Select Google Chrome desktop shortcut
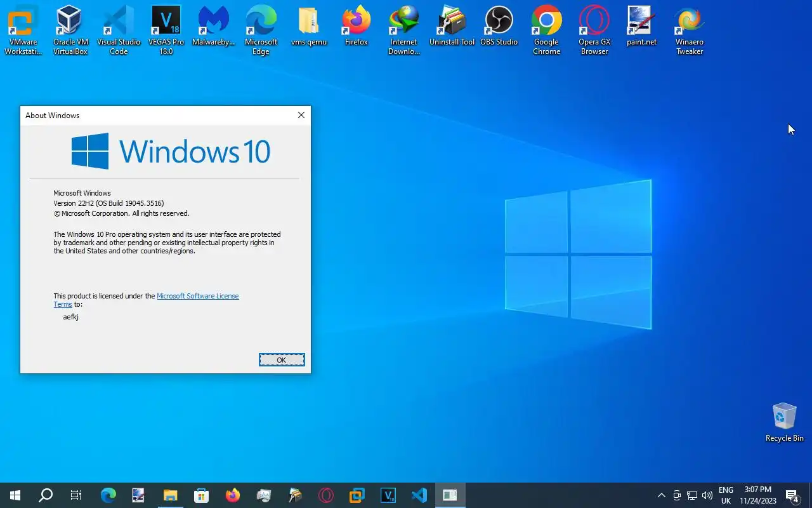 tap(546, 30)
